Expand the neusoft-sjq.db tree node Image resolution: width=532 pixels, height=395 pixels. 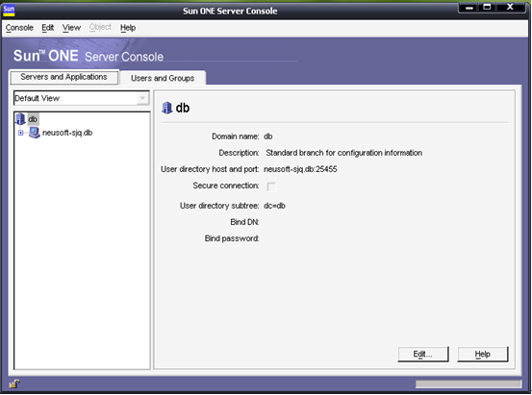click(21, 133)
